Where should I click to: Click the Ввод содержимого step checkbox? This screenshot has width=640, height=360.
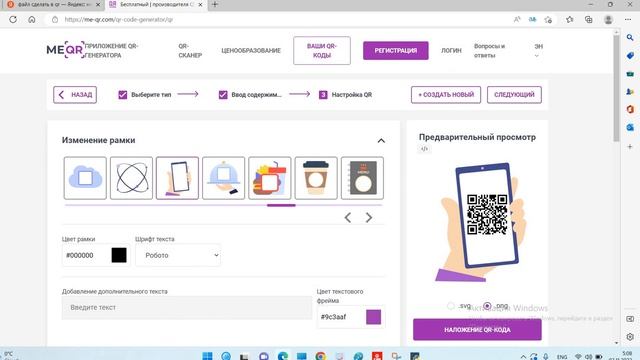(223, 95)
